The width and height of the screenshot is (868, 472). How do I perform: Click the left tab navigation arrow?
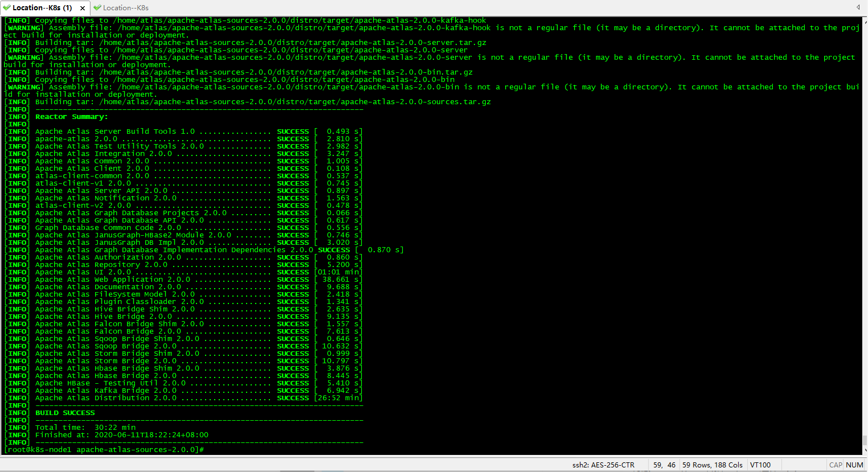click(x=858, y=7)
